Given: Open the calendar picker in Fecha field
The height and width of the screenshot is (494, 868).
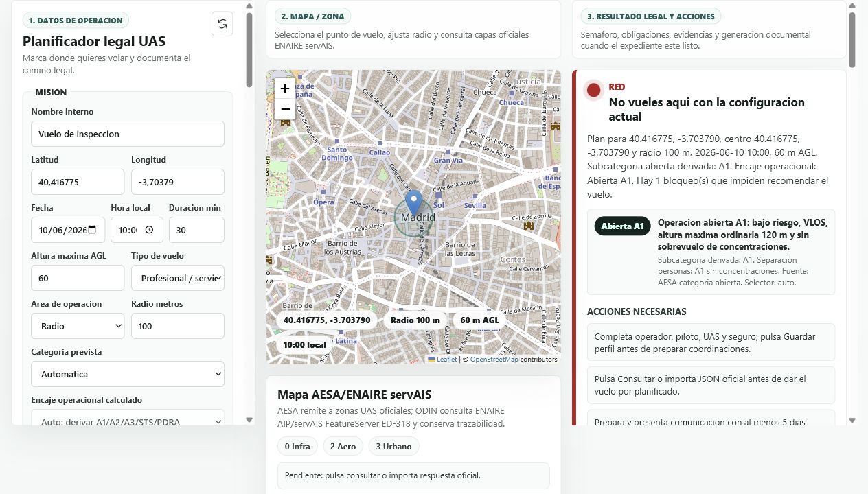Looking at the screenshot, I should (93, 230).
